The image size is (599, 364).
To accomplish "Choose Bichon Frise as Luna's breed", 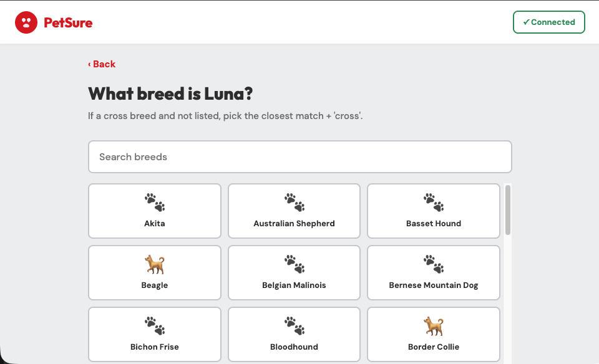I will (x=154, y=334).
